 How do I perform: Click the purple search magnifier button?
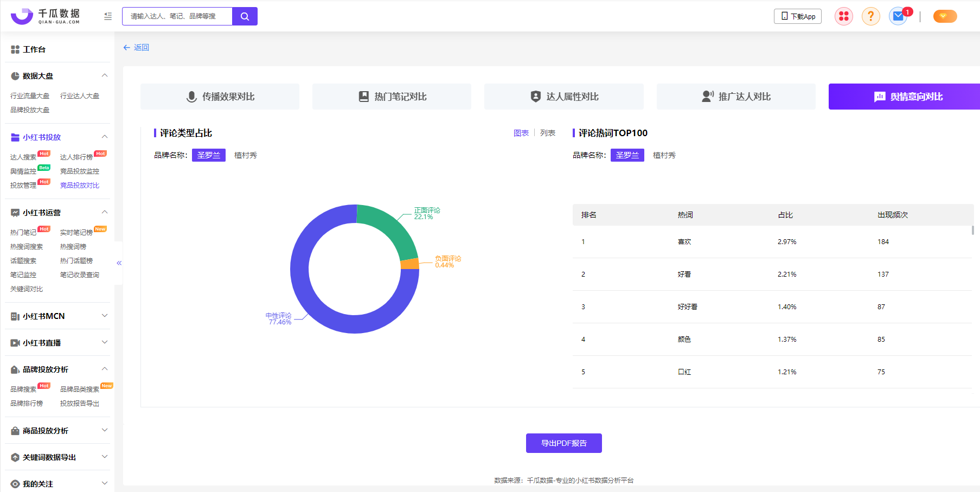(x=245, y=16)
